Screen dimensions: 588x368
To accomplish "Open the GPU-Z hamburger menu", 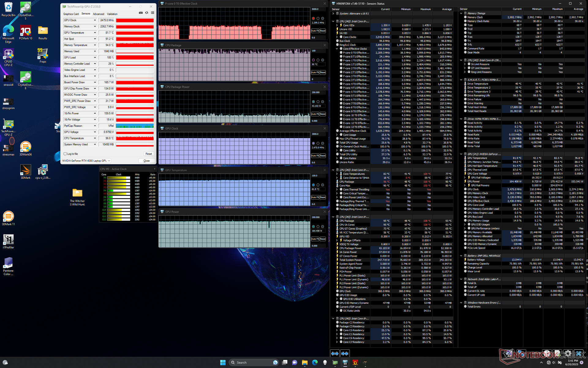I will [153, 13].
